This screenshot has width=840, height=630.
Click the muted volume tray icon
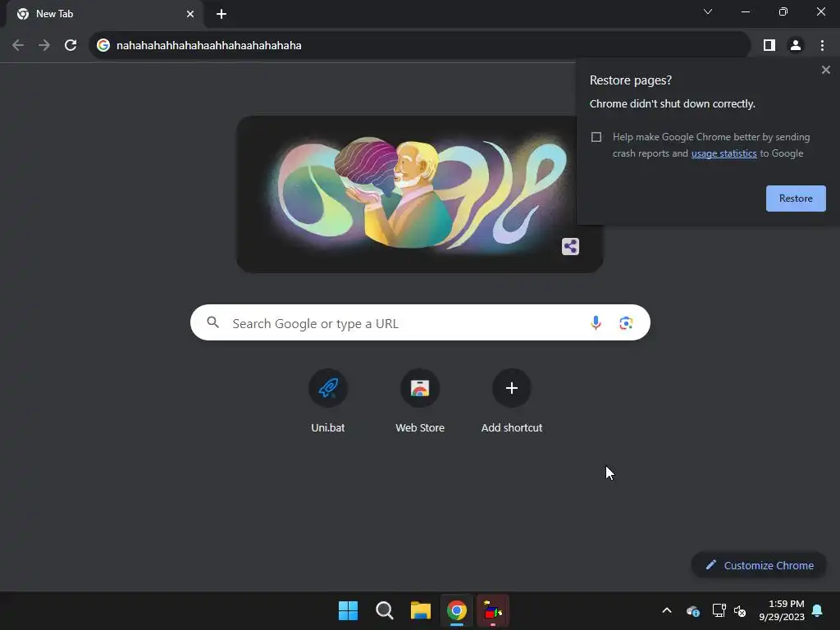point(741,610)
